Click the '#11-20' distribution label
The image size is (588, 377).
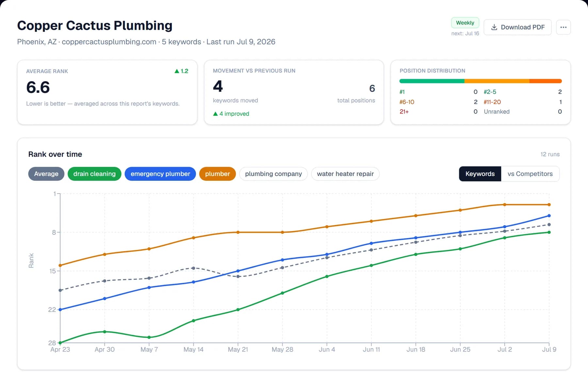click(492, 102)
